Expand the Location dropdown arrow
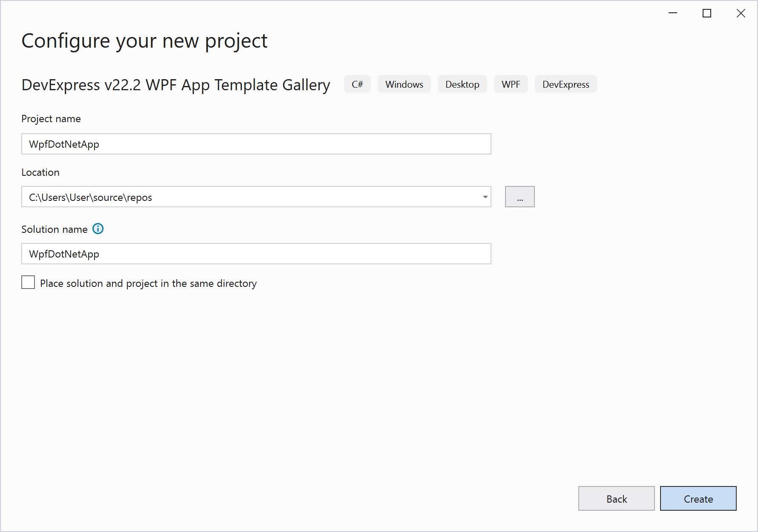 point(485,197)
